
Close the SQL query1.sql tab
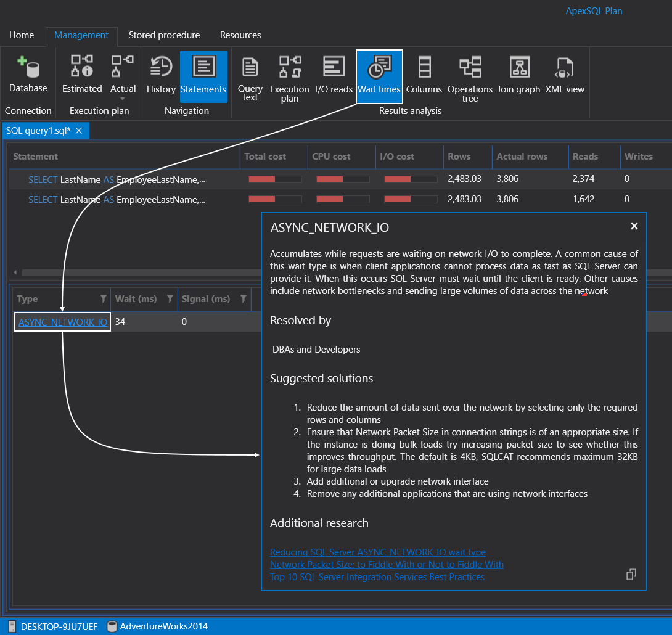point(79,131)
